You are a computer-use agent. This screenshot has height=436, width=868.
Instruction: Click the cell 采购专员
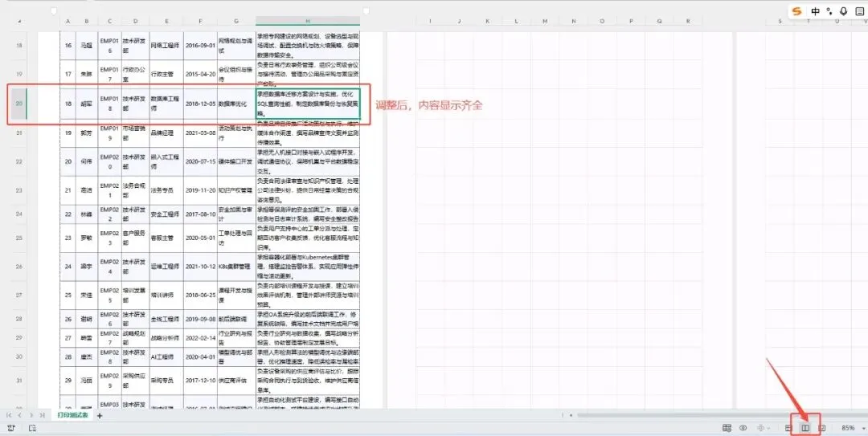click(x=166, y=381)
